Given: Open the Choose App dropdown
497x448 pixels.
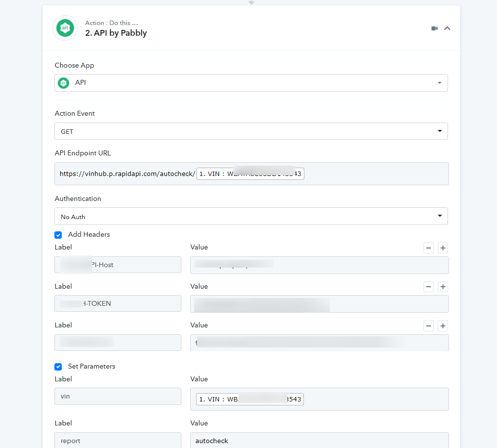Looking at the screenshot, I should [x=251, y=83].
